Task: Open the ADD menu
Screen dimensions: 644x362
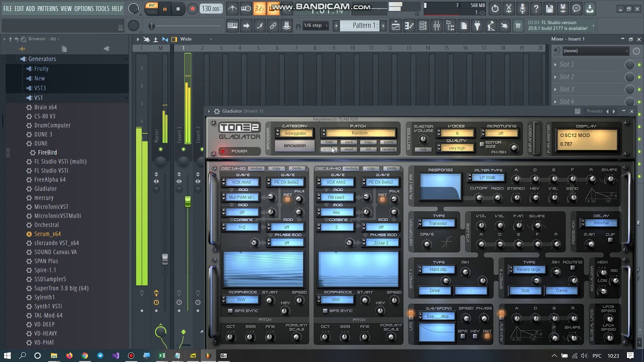Action: click(x=31, y=9)
